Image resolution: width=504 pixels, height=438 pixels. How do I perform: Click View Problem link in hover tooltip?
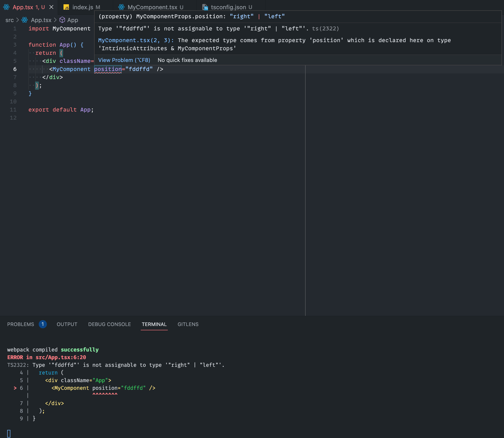pyautogui.click(x=124, y=60)
